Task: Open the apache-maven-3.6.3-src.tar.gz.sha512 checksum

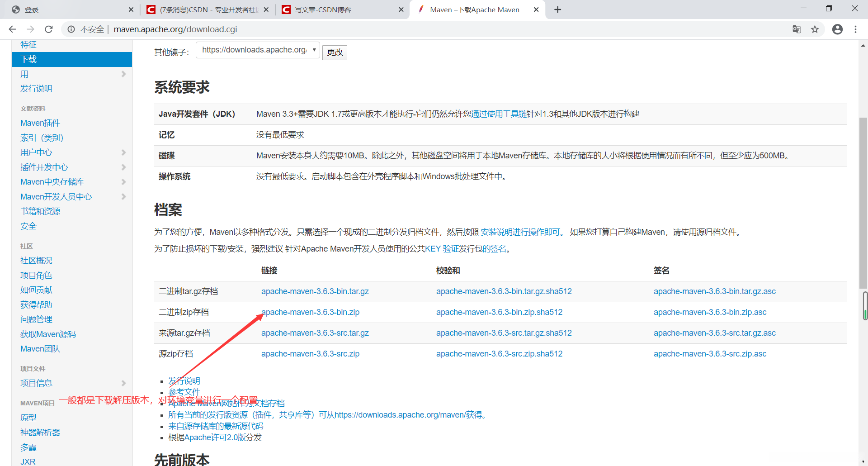Action: click(x=504, y=333)
